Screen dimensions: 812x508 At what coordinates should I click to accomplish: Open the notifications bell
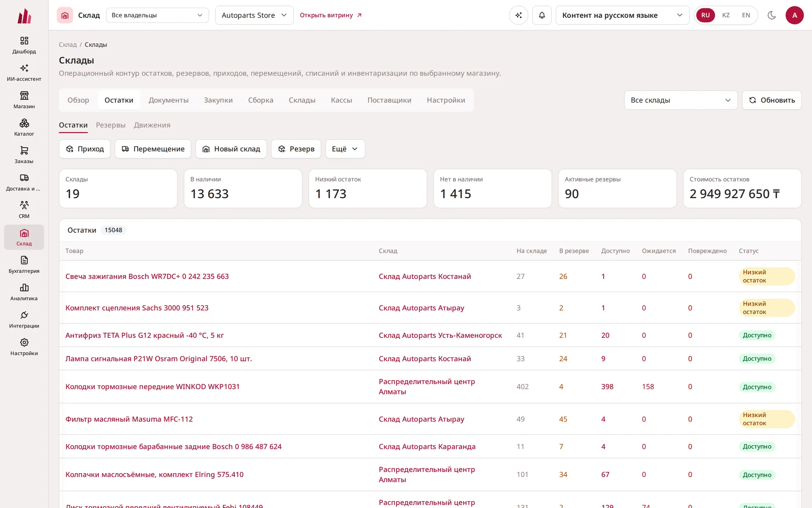tap(542, 15)
